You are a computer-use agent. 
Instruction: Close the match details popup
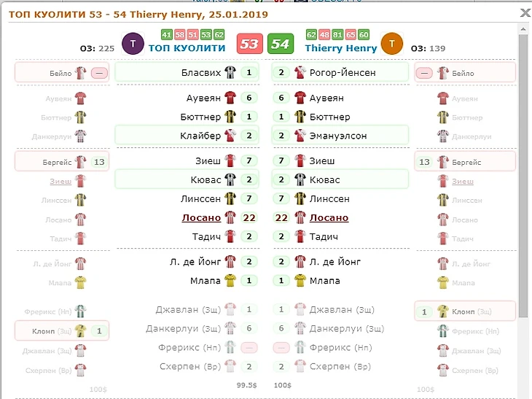click(x=525, y=13)
